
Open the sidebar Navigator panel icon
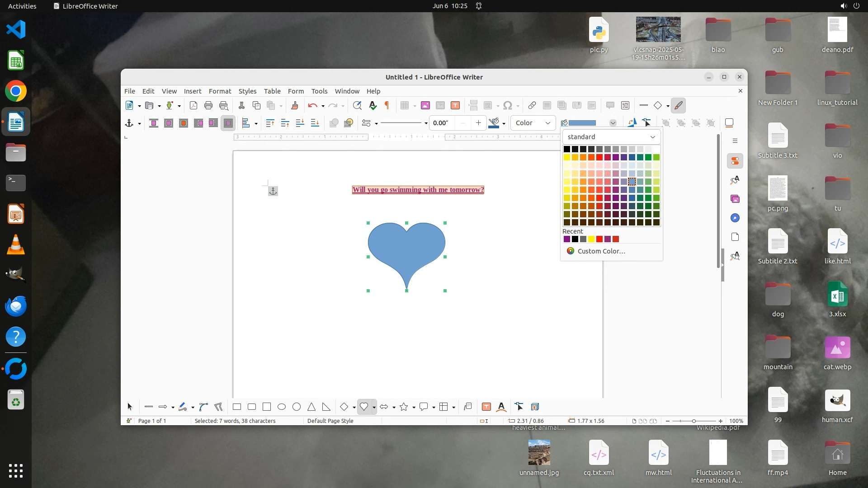[x=735, y=218]
